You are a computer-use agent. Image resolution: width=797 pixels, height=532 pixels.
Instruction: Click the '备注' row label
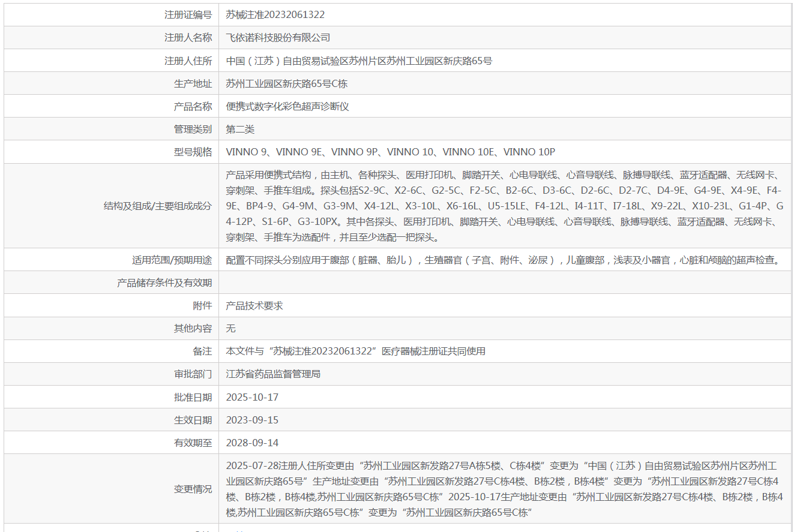(202, 351)
